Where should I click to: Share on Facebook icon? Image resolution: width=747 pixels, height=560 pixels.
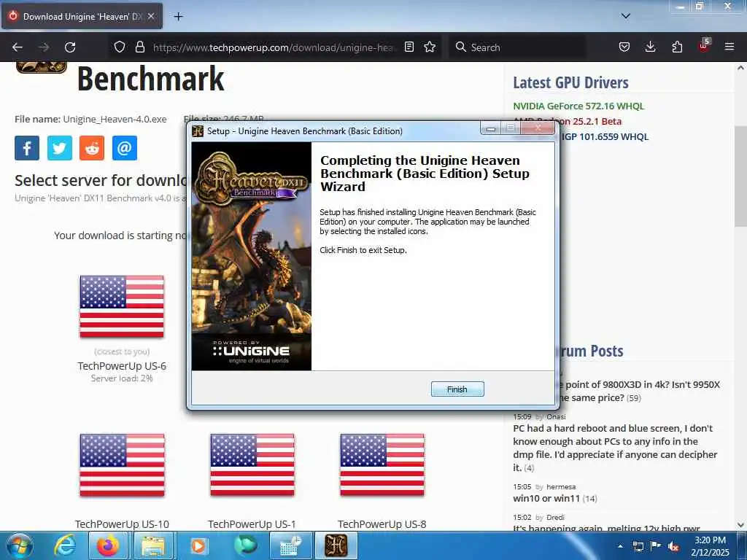pyautogui.click(x=27, y=148)
